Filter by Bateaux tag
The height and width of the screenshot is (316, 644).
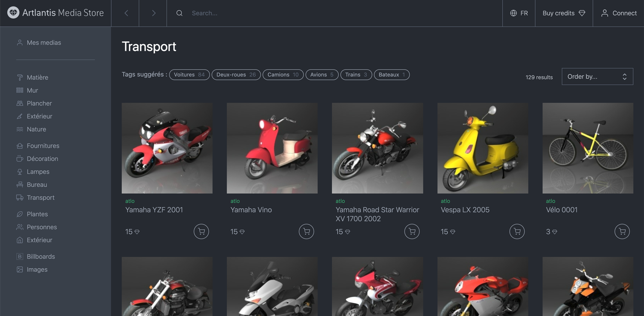[x=392, y=75]
